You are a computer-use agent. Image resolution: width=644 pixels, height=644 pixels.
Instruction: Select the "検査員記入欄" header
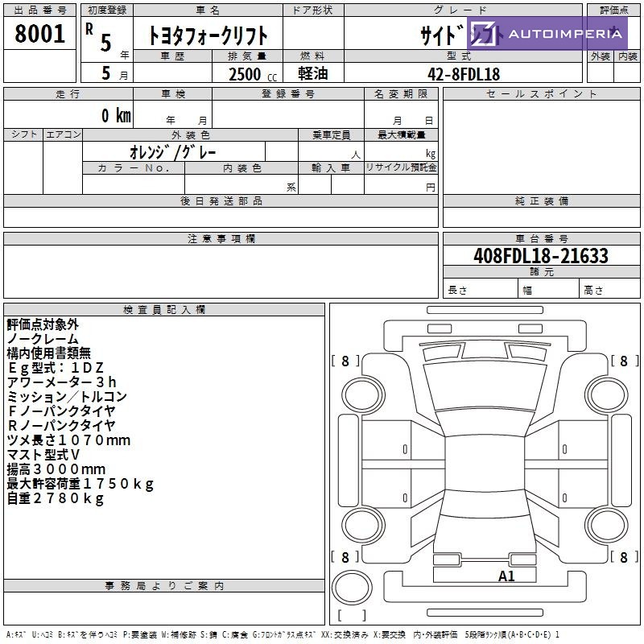click(x=164, y=310)
